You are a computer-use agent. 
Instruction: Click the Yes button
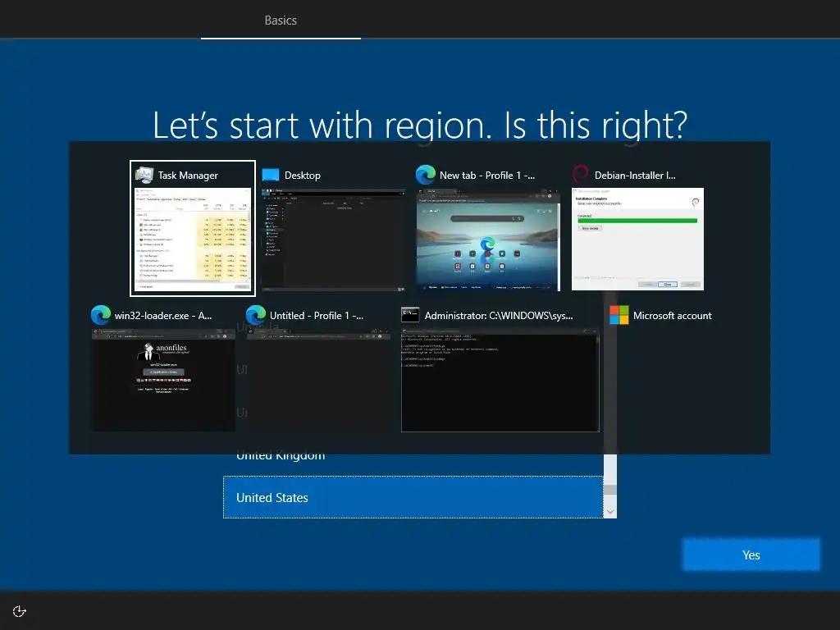751,555
